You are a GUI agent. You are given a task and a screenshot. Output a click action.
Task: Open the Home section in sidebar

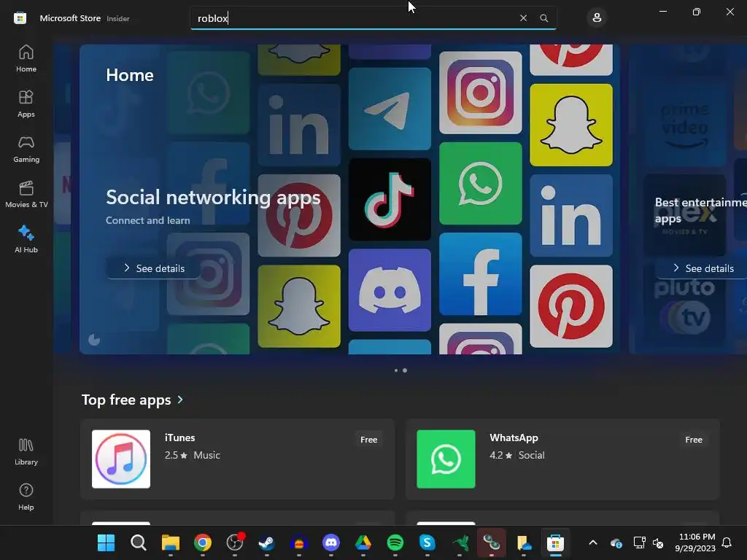click(x=26, y=58)
